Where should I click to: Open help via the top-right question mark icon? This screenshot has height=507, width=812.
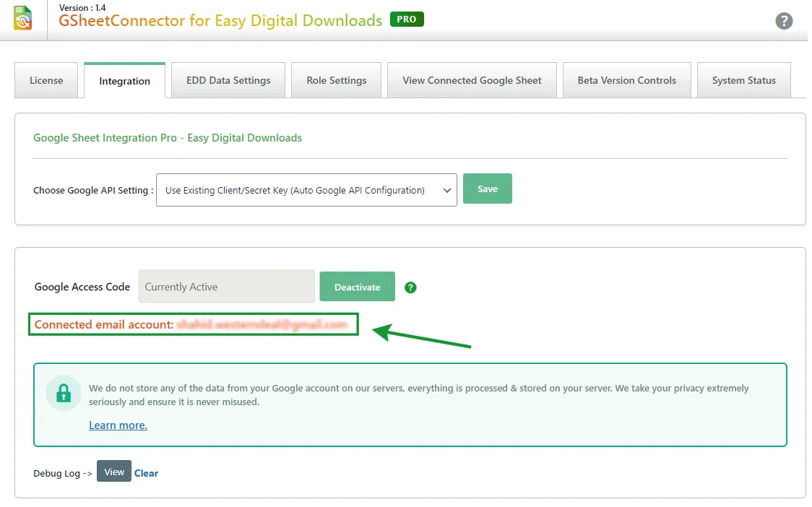click(x=784, y=21)
